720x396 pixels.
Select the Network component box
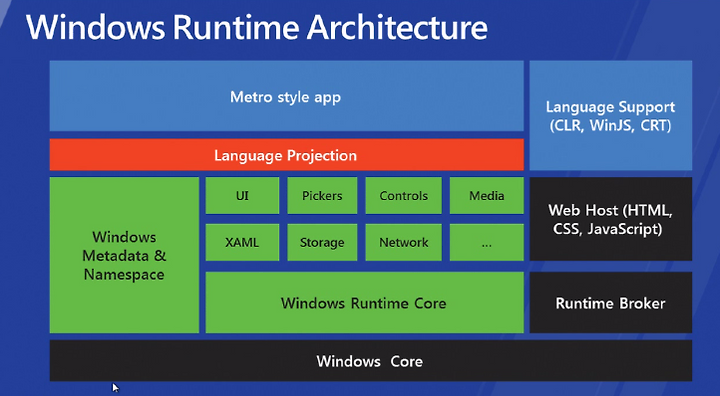[404, 243]
